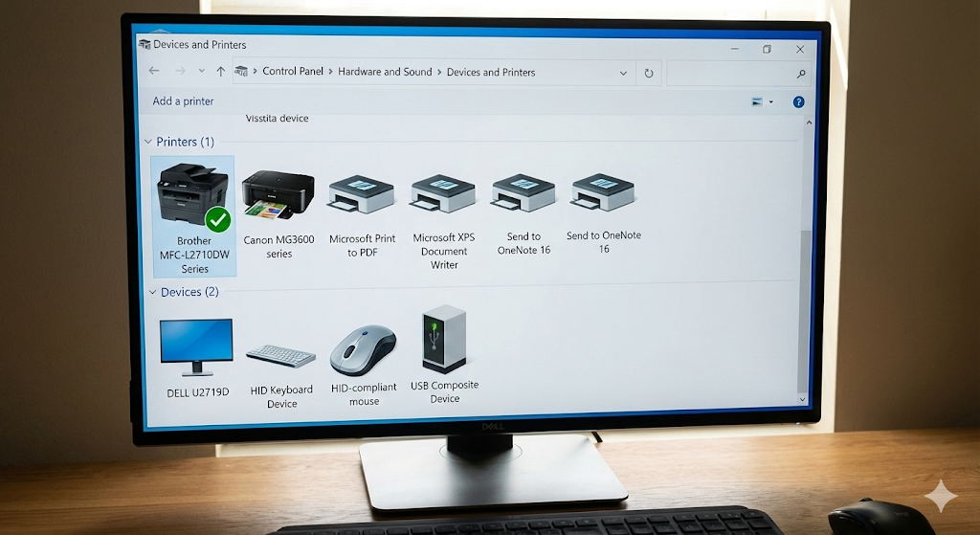The width and height of the screenshot is (980, 535).
Task: Go up one level with up arrow
Action: (x=221, y=71)
